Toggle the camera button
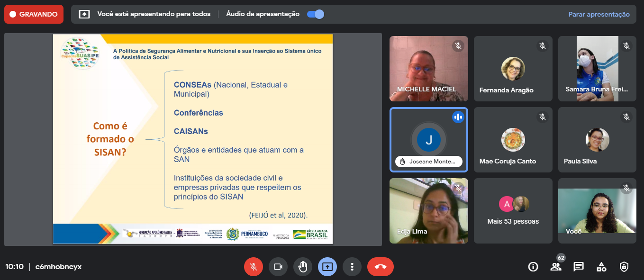 (x=278, y=267)
